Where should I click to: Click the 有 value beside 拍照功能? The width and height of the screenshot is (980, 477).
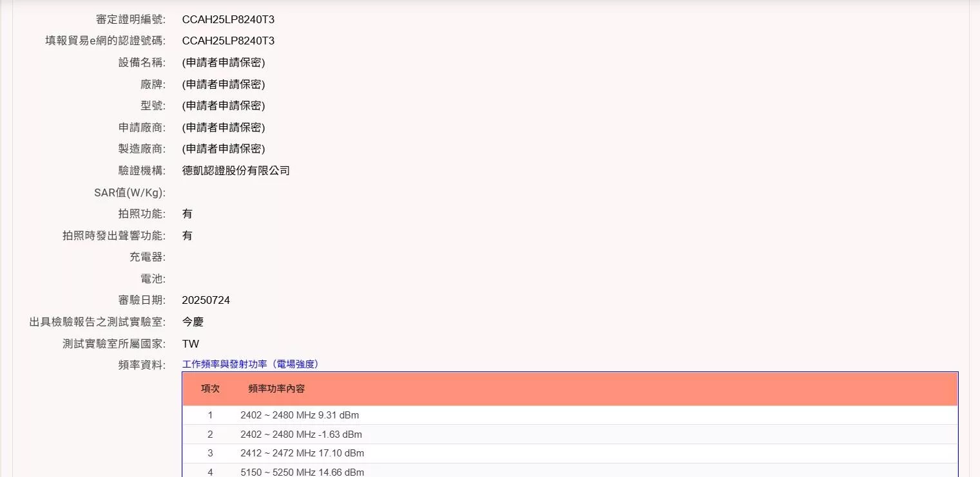tap(187, 214)
